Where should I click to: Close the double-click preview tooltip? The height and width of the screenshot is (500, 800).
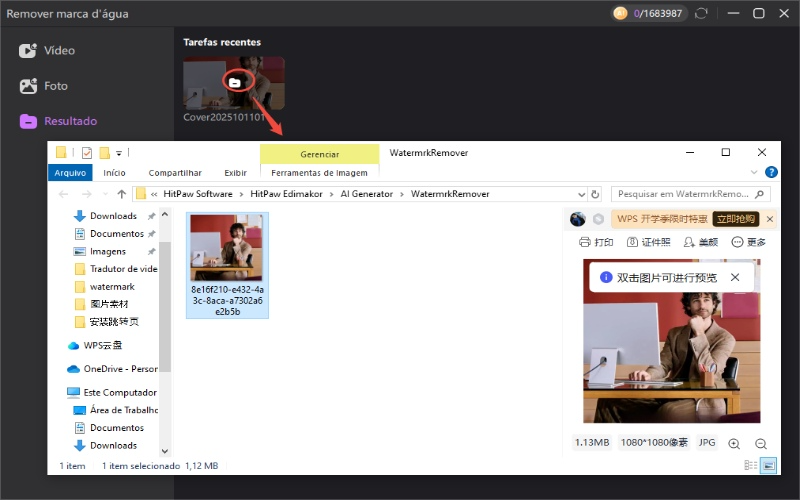click(x=735, y=277)
